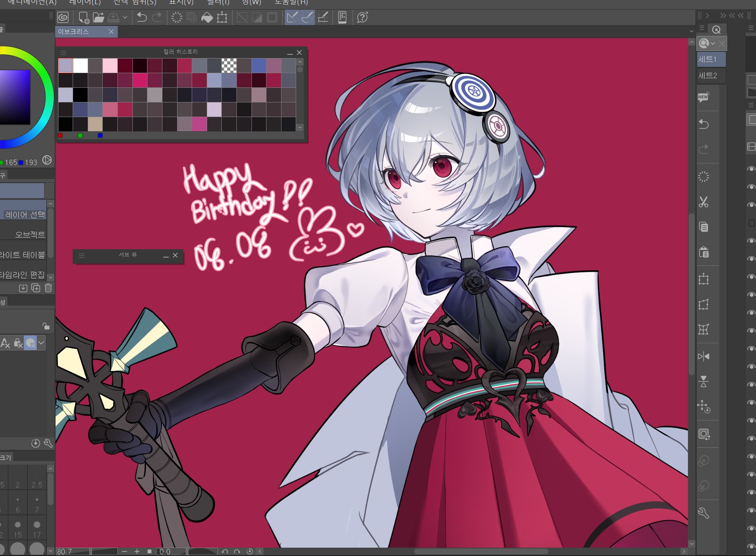Image resolution: width=756 pixels, height=556 pixels.
Task: Toggle snap to grid
Action: (323, 18)
